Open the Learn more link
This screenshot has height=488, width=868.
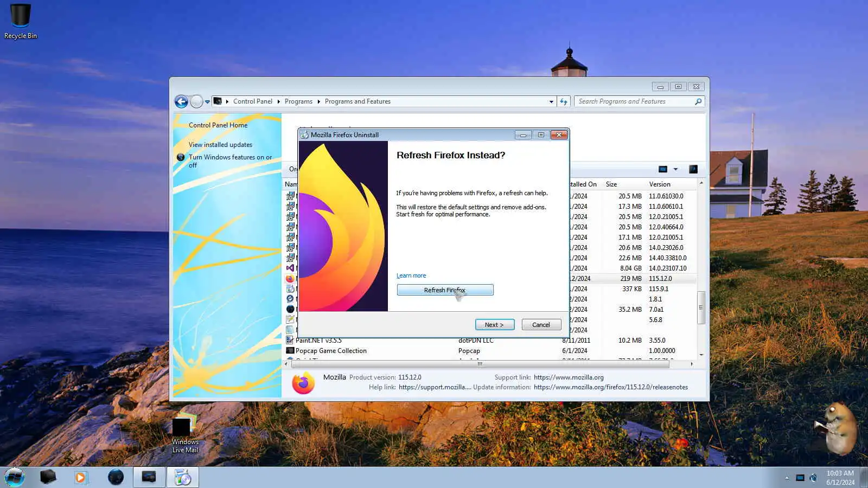pyautogui.click(x=411, y=275)
